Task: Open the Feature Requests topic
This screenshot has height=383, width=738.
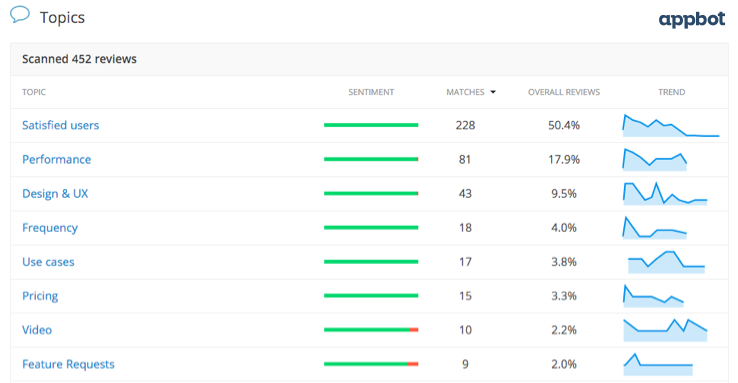Action: [x=68, y=364]
